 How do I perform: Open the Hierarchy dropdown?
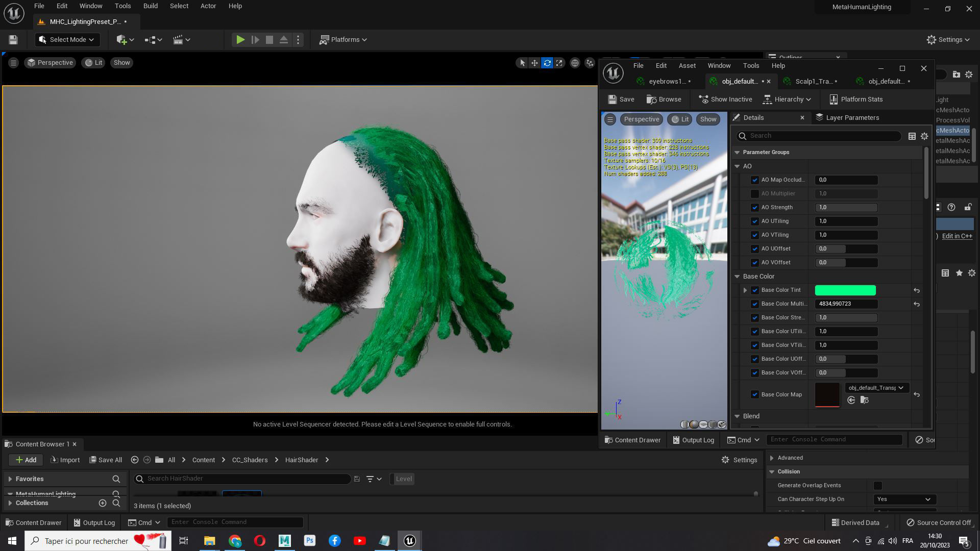click(x=787, y=99)
